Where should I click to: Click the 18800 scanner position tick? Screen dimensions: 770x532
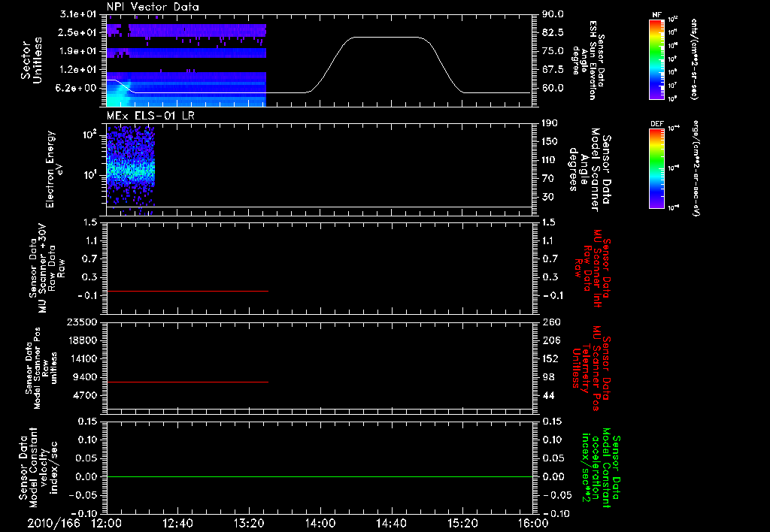(83, 340)
